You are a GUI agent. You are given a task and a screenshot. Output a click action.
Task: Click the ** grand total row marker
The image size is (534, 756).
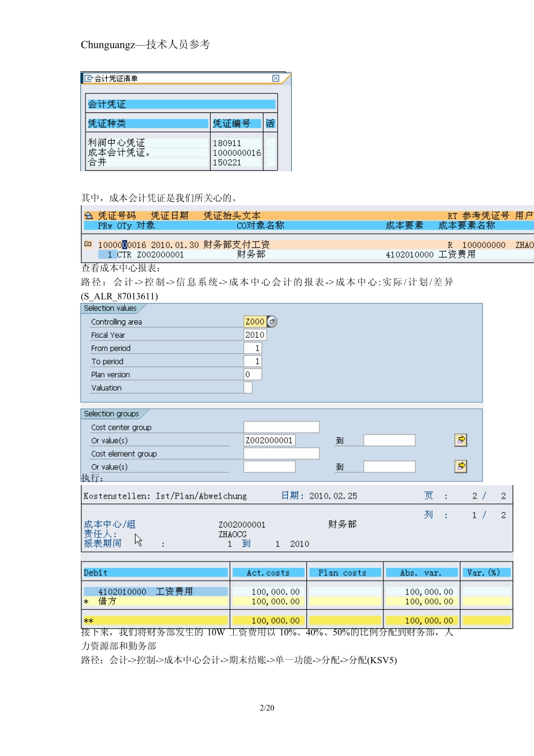click(88, 621)
